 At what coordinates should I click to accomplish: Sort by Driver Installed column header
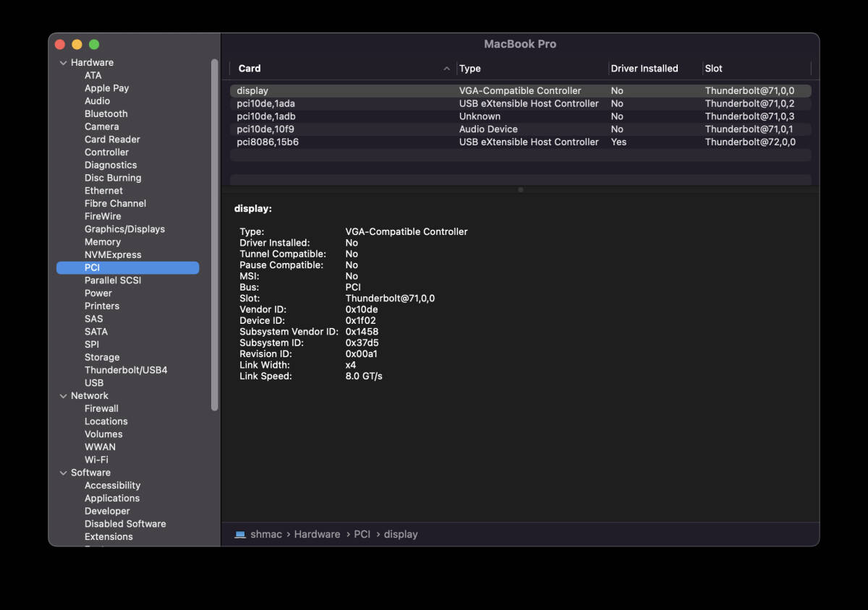pyautogui.click(x=644, y=69)
